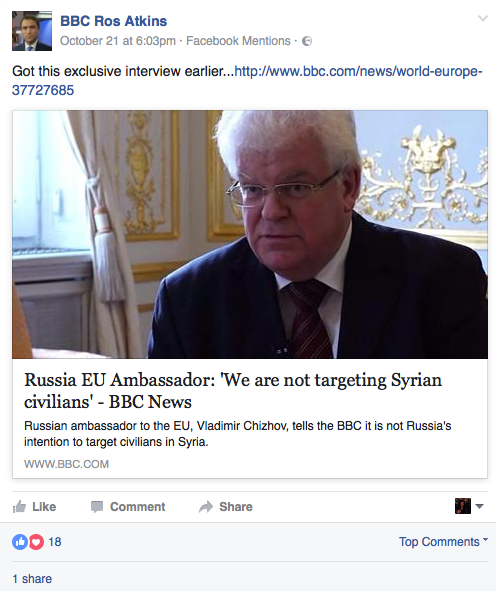Open the bbc.com world-europe URL link
Viewport: 496px width, 591px height.
[247, 81]
